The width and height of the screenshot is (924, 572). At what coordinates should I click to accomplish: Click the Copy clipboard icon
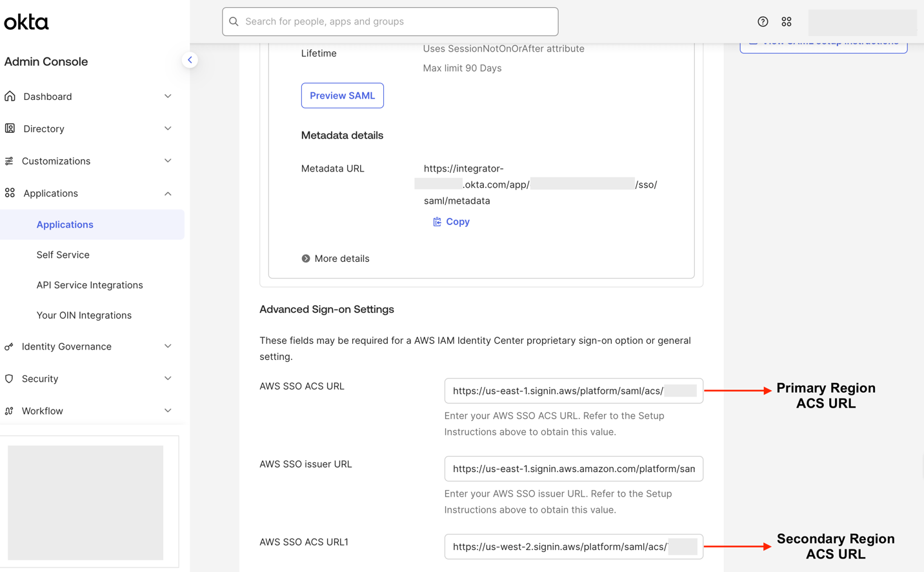coord(437,222)
